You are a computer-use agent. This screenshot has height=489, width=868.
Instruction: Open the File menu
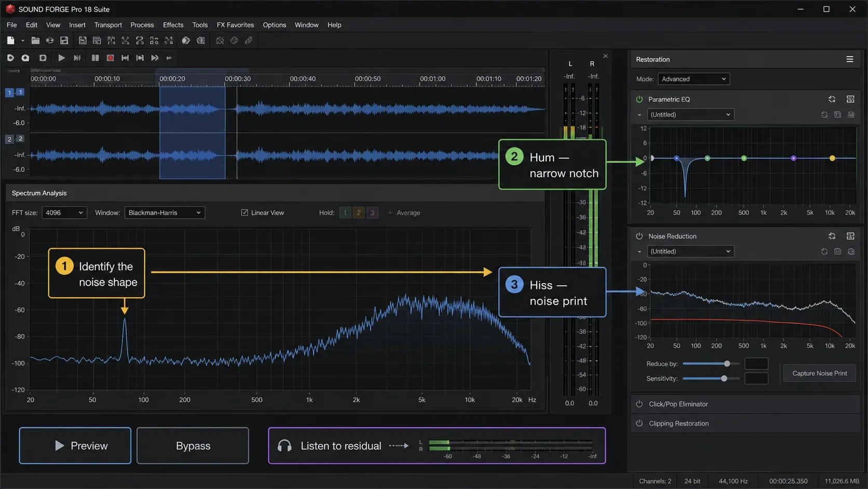(x=11, y=25)
